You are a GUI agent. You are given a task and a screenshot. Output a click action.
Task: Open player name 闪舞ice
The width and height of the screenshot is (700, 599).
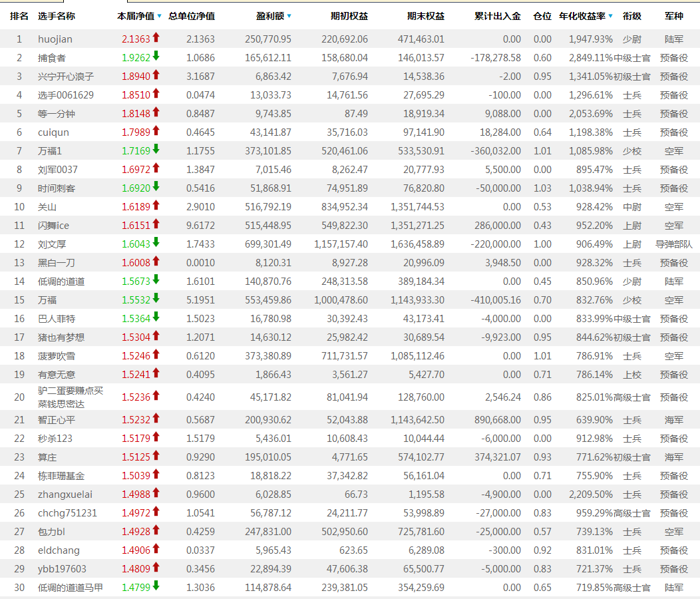[x=54, y=226]
